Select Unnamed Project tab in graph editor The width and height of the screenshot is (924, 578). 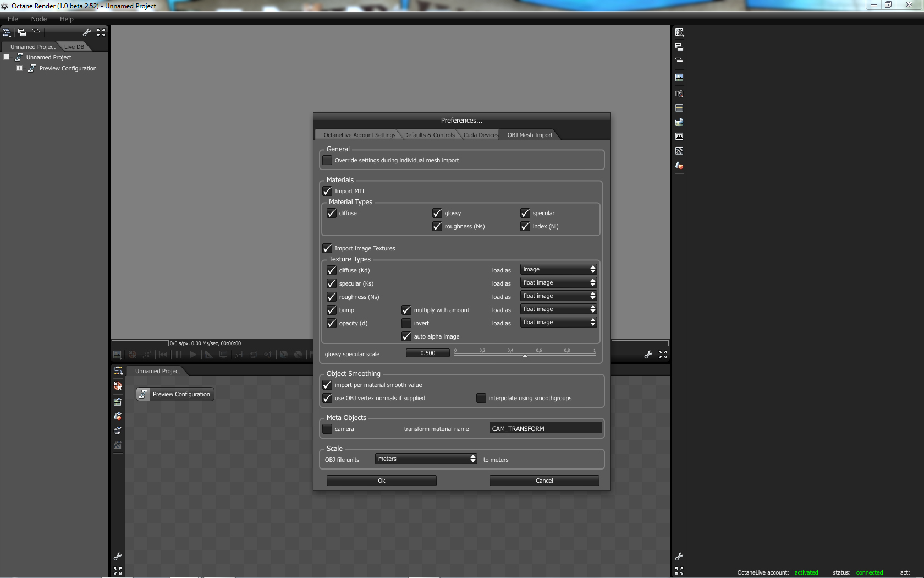tap(157, 371)
